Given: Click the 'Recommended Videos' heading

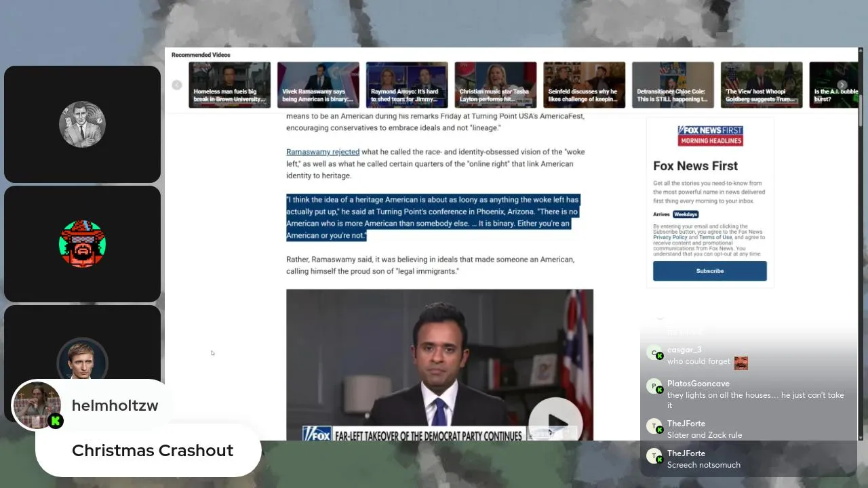Looking at the screenshot, I should (201, 55).
